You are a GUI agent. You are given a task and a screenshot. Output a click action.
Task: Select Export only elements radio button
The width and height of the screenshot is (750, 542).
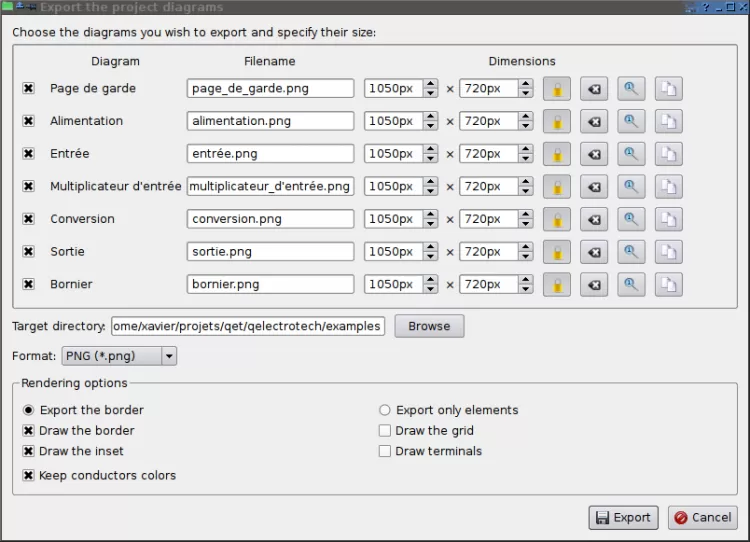tap(385, 410)
